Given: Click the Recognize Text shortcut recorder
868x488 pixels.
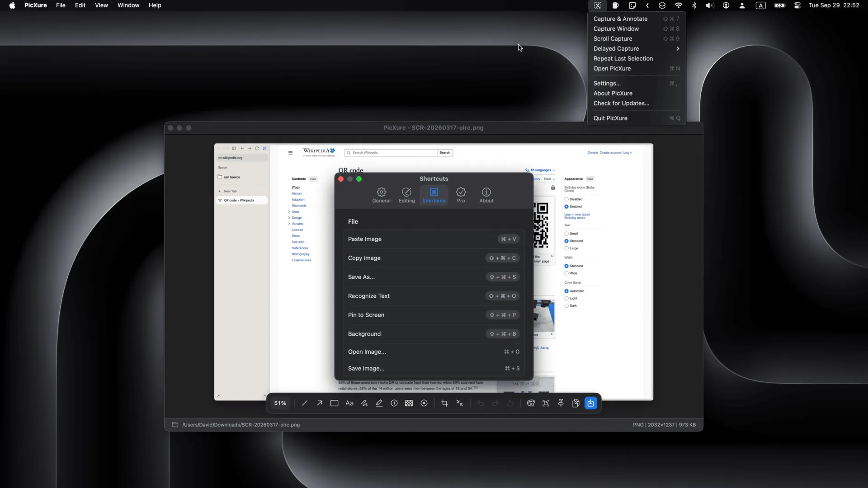Looking at the screenshot, I should point(502,296).
